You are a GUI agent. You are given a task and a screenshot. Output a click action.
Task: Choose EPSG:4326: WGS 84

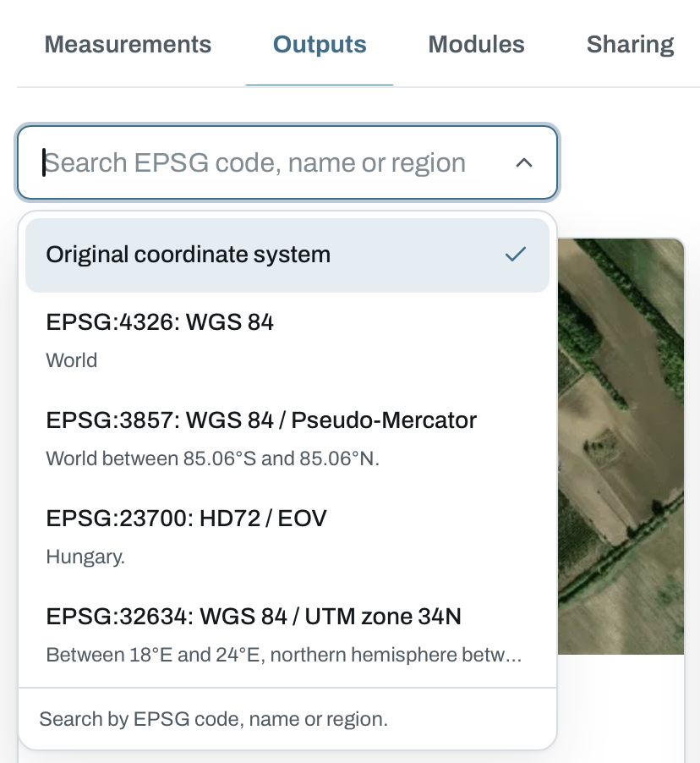coord(287,341)
